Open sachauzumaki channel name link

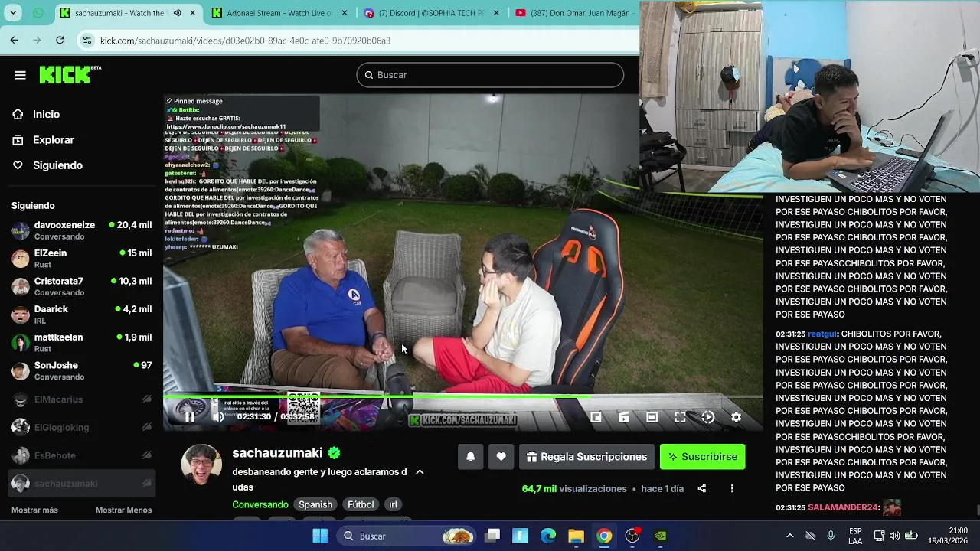277,453
